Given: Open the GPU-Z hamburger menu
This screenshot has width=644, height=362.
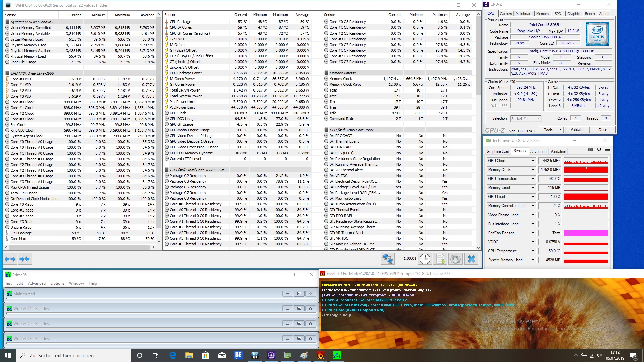Looking at the screenshot, I should tap(607, 149).
